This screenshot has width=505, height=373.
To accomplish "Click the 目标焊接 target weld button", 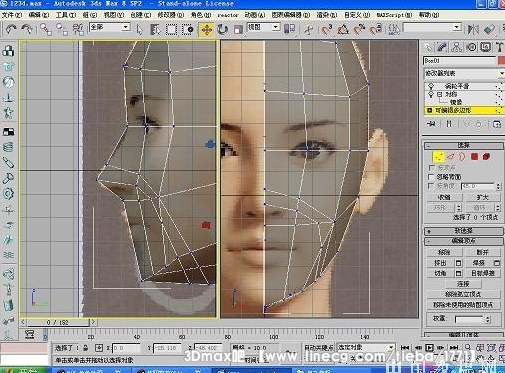I will point(483,273).
